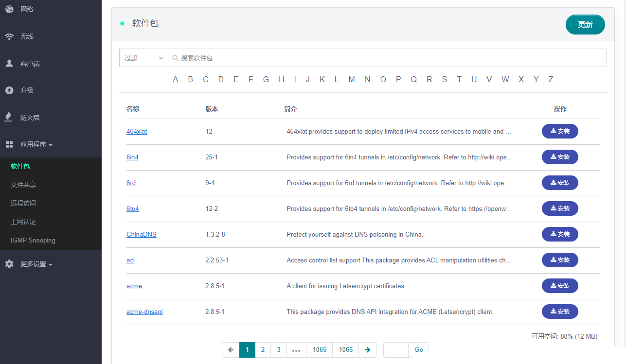Click the applications grid icon

pyautogui.click(x=9, y=144)
